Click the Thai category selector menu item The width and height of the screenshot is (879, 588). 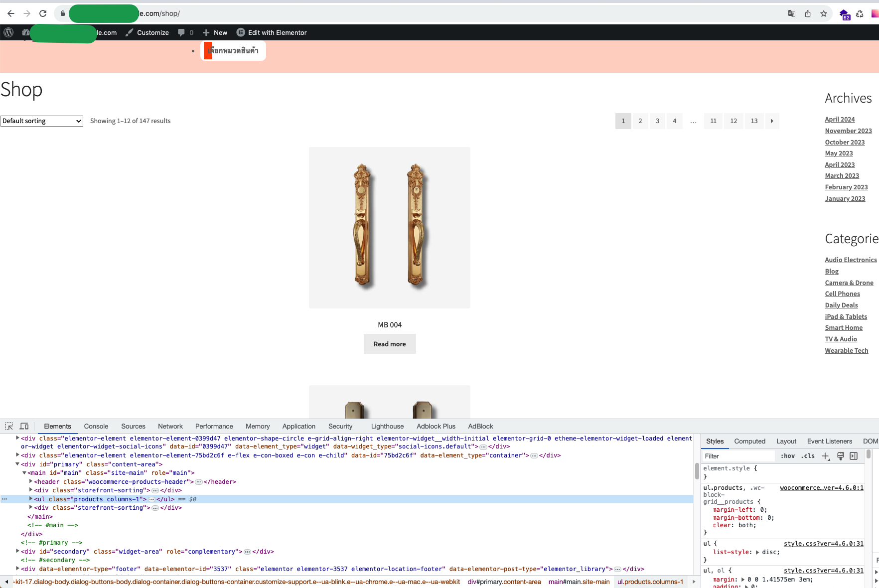233,50
